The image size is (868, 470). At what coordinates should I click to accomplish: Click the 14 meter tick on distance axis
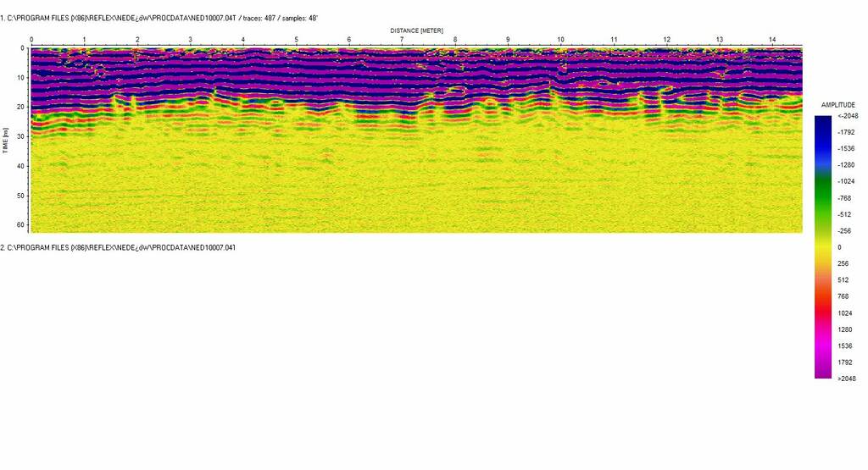772,40
